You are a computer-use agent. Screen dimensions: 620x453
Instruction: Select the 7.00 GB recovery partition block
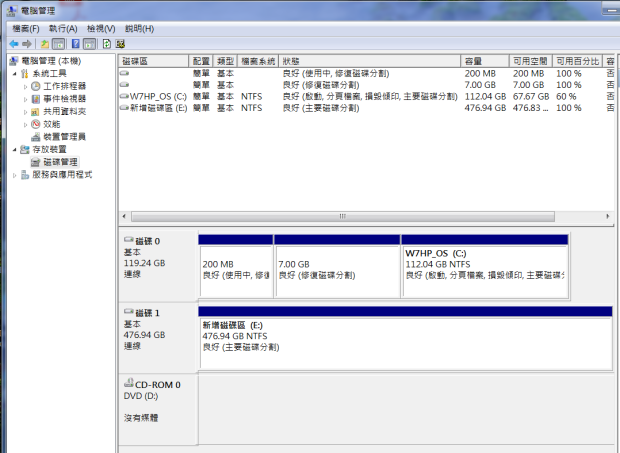tap(337, 266)
